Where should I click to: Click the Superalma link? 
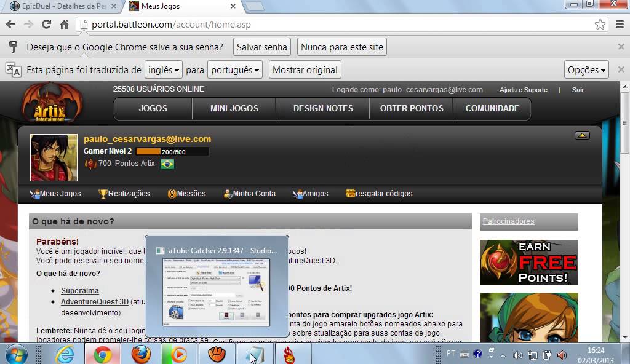pyautogui.click(x=80, y=290)
